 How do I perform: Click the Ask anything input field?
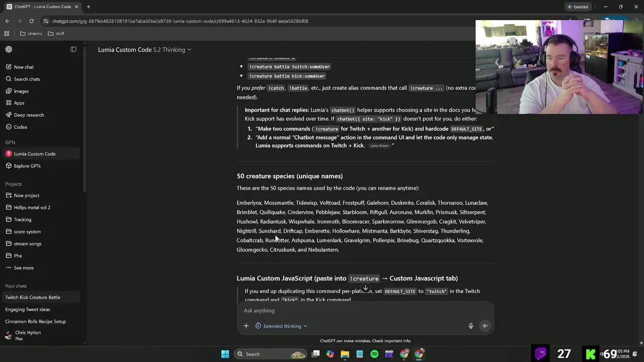[x=365, y=311]
